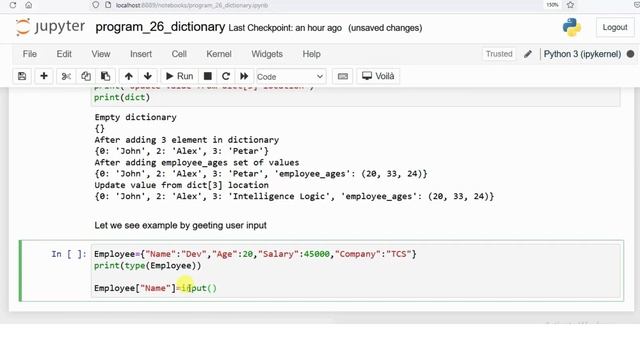Click inside Employee dictionary code line
640x360 pixels.
[x=255, y=254]
